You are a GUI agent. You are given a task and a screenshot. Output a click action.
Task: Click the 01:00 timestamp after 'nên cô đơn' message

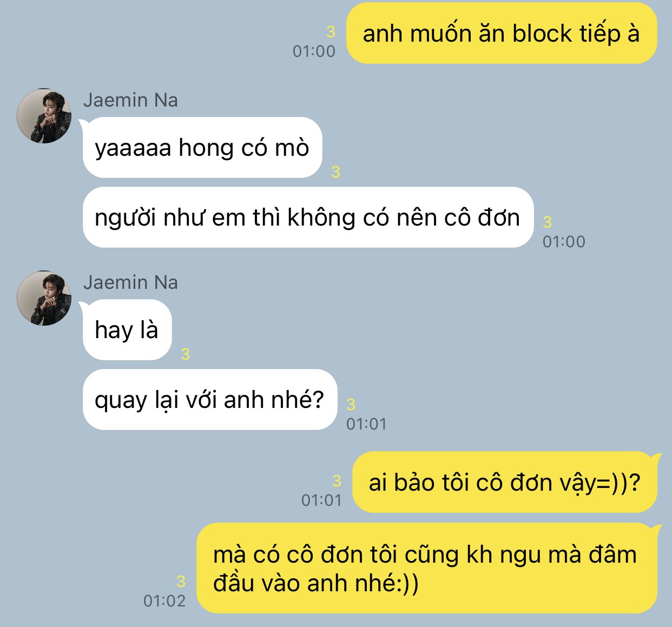coord(564,242)
